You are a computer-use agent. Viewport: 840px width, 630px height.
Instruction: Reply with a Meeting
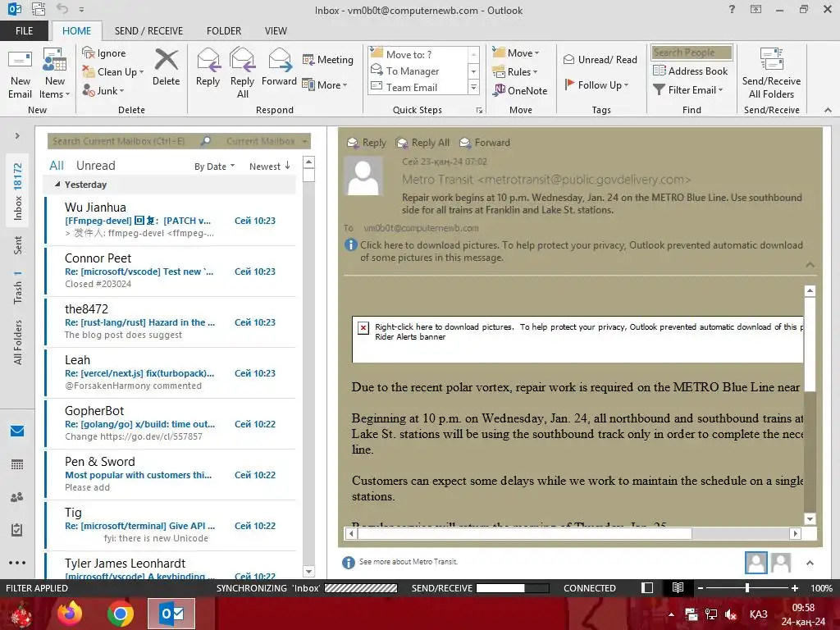click(328, 59)
